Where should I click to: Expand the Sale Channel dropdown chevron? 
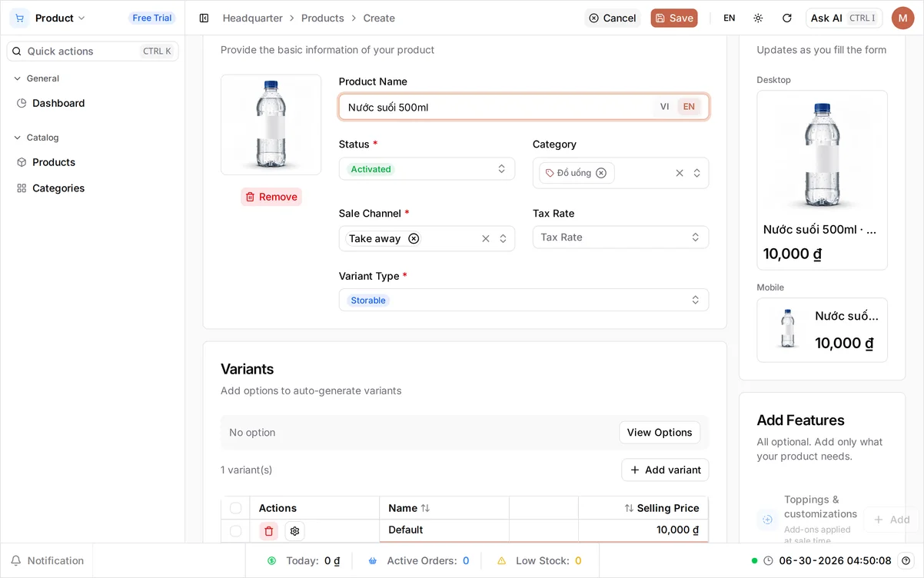503,238
